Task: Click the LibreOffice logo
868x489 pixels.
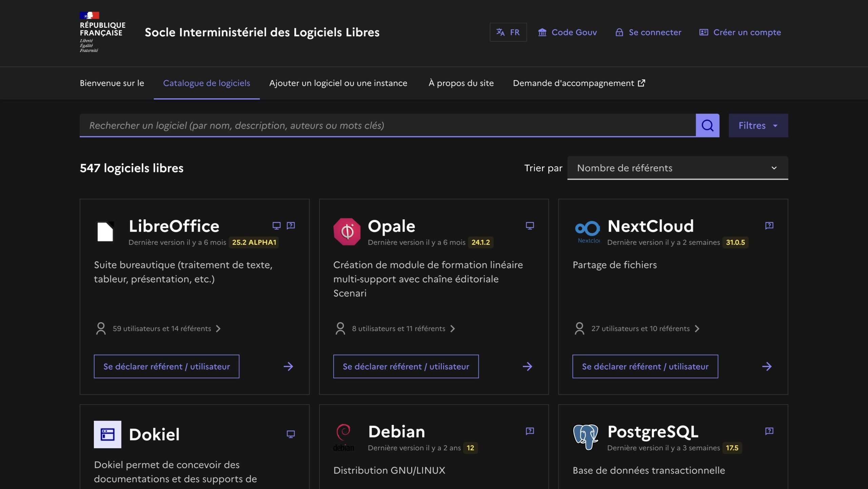Action: (105, 232)
